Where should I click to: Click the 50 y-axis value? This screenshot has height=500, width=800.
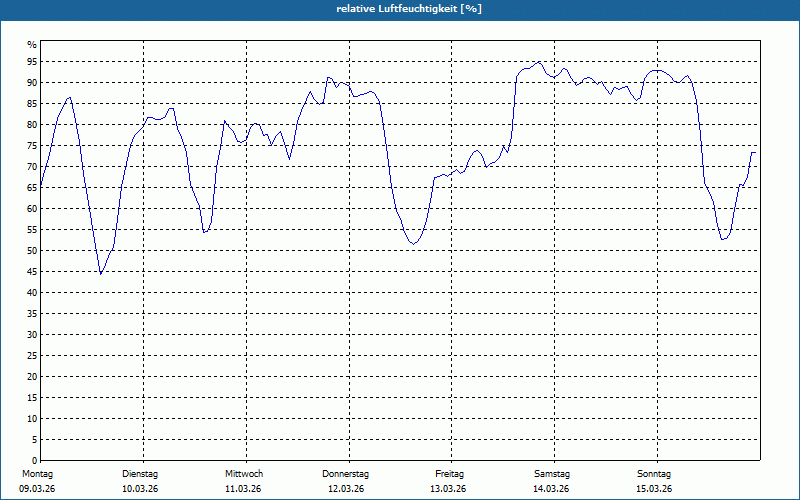point(32,251)
